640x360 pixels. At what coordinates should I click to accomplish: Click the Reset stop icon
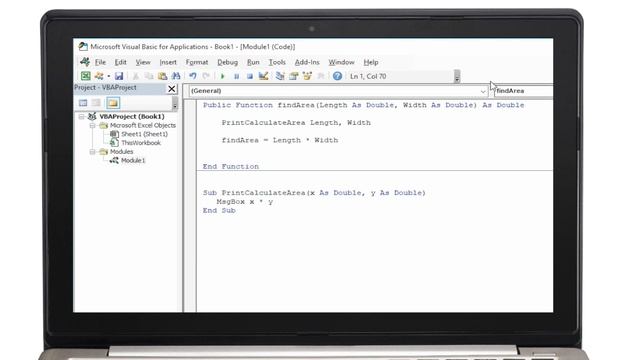click(x=250, y=76)
